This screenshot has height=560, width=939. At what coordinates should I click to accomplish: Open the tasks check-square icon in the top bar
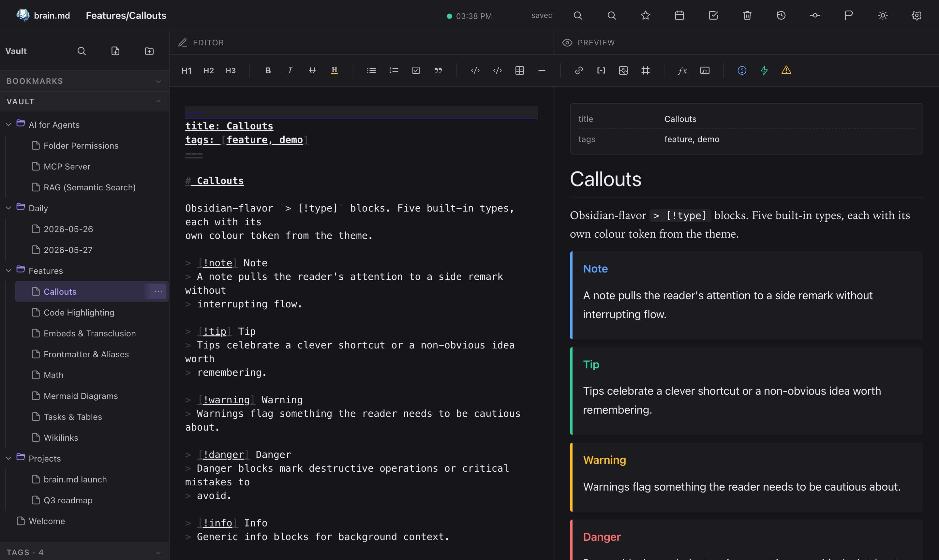click(713, 15)
